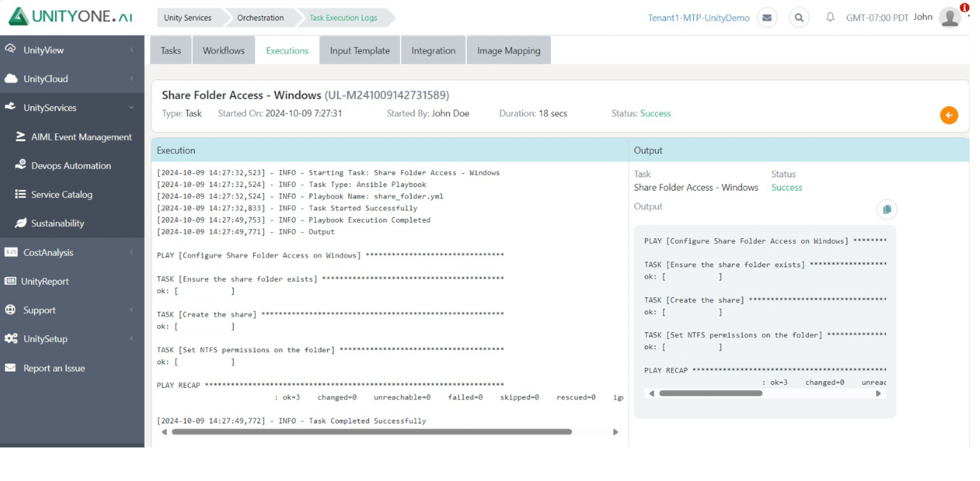The width and height of the screenshot is (980, 481).
Task: Click the Task Execution Logs breadcrumb
Action: 343,18
